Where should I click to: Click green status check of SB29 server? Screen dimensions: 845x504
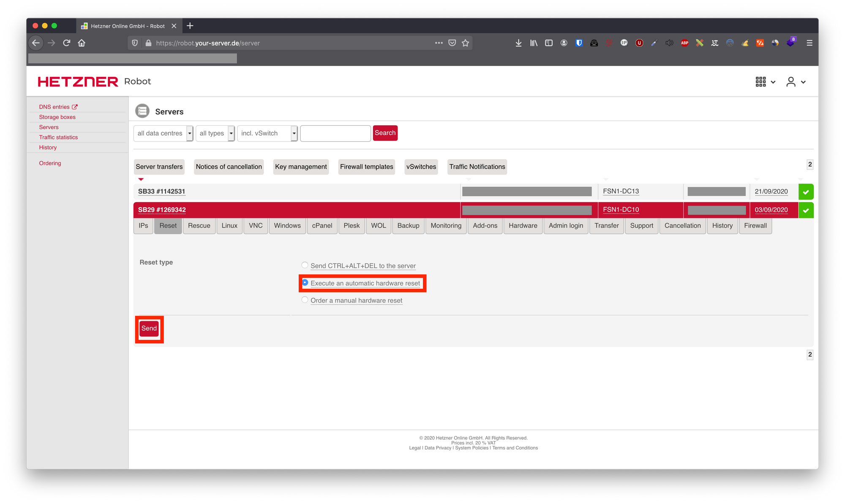[806, 210]
